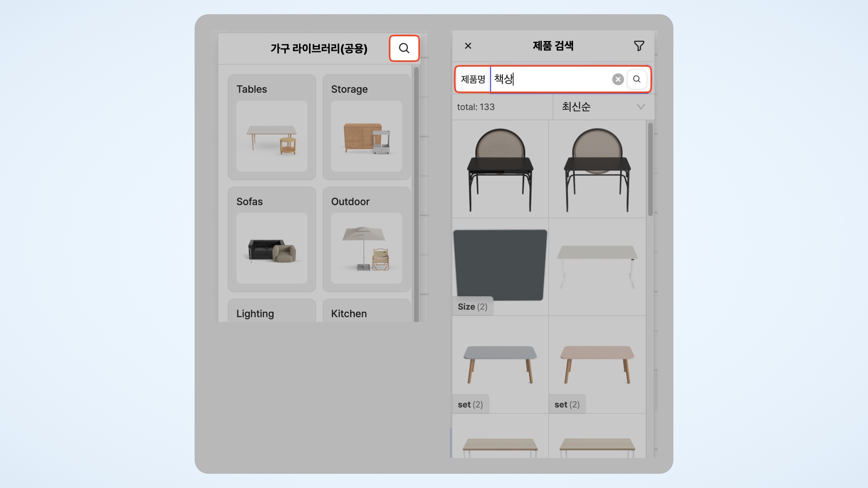Focus the product name search field
The image size is (868, 488).
coord(551,79)
